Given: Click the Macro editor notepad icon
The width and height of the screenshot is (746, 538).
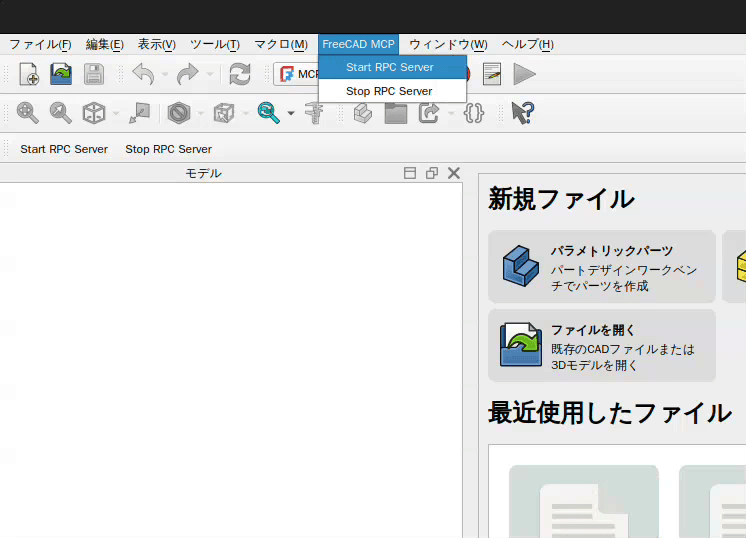Looking at the screenshot, I should pos(492,74).
